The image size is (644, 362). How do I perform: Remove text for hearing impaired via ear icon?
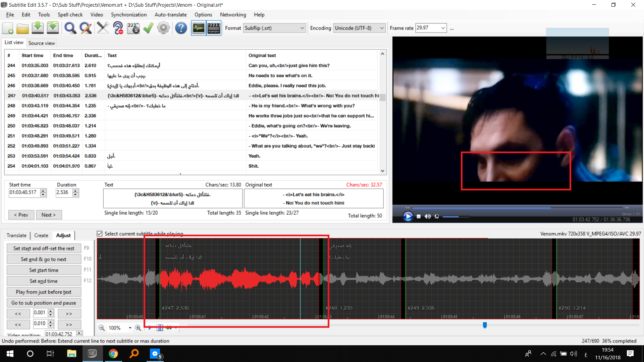118,28
